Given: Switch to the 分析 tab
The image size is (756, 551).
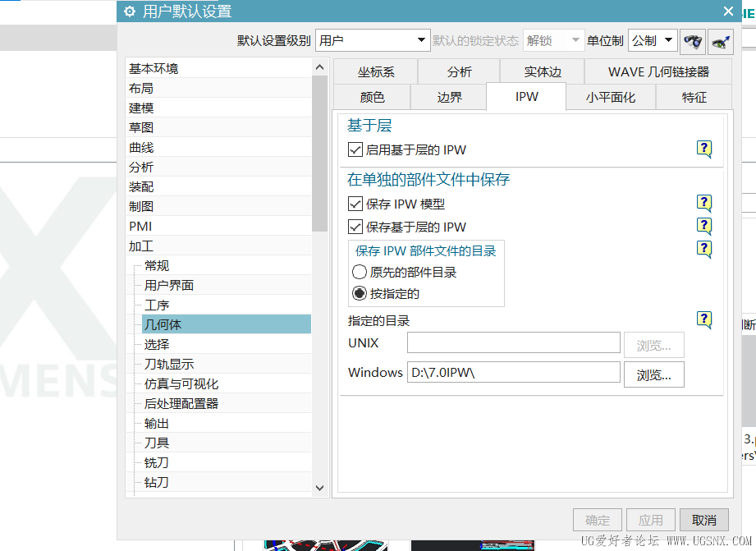Looking at the screenshot, I should pyautogui.click(x=459, y=72).
